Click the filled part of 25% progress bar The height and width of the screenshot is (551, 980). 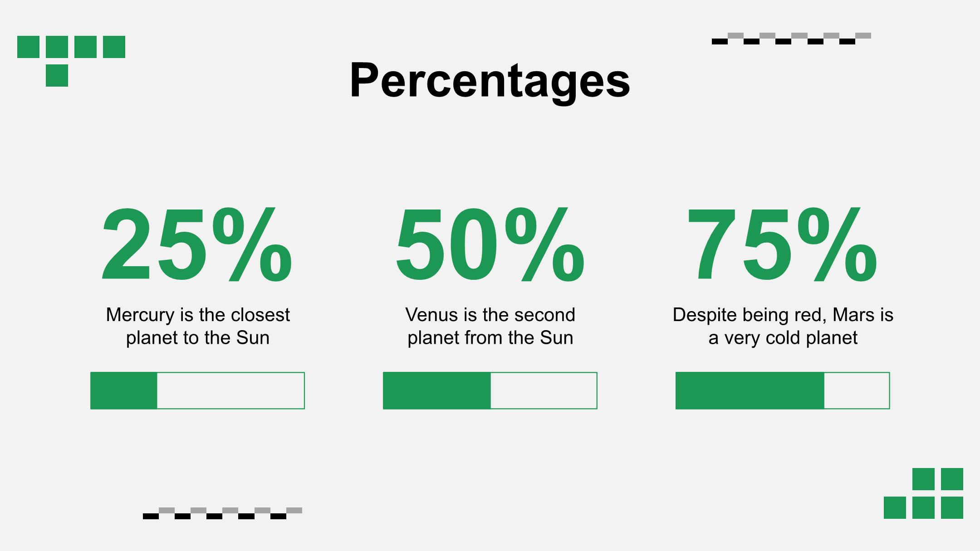pyautogui.click(x=124, y=390)
